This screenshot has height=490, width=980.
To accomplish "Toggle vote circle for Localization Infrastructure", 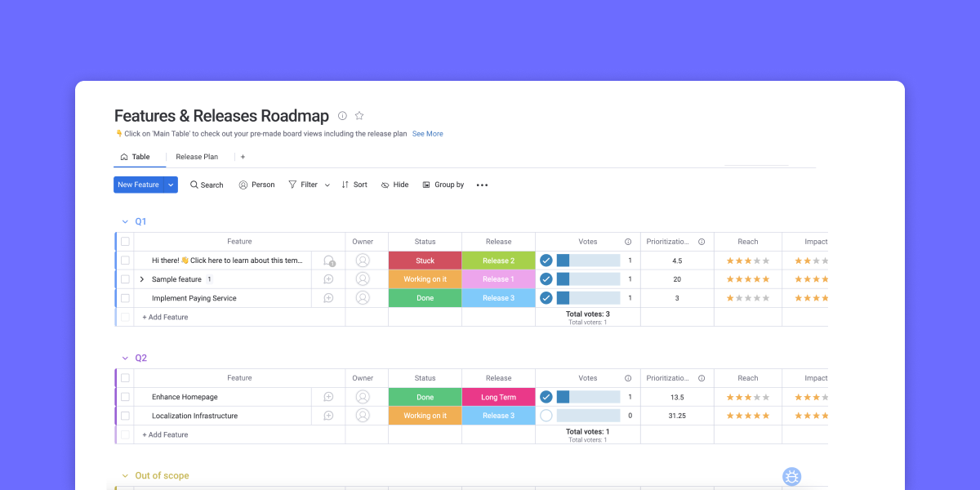I will [546, 416].
